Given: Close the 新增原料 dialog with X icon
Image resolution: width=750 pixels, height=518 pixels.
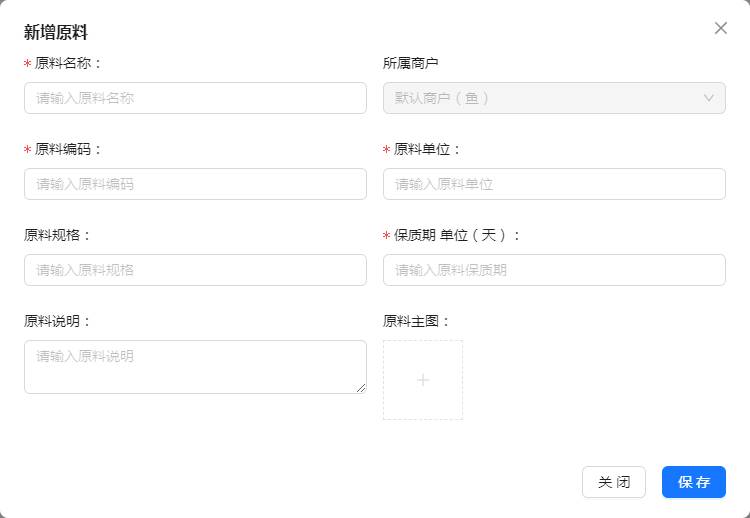Looking at the screenshot, I should (721, 28).
